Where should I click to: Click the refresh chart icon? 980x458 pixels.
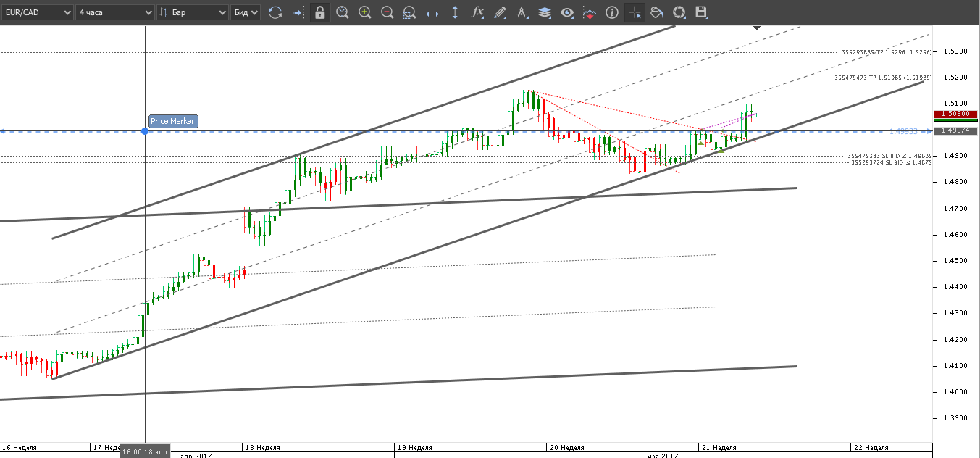275,12
